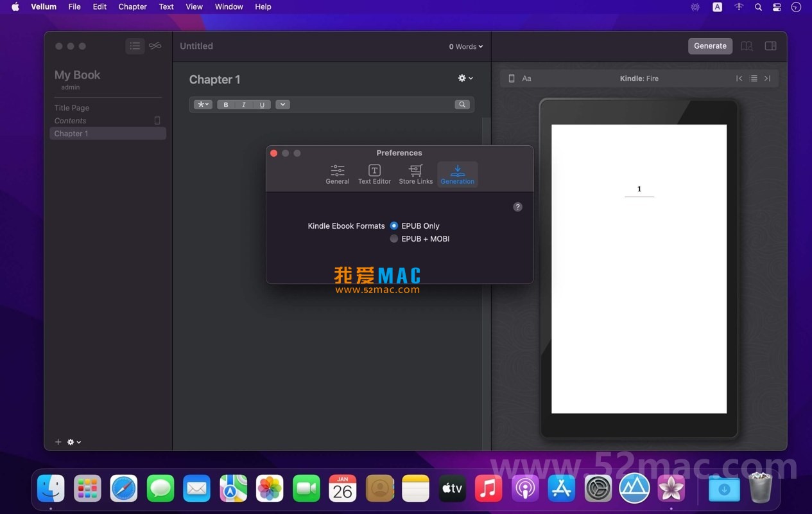Open Music from the Dock
This screenshot has width=812, height=514.
click(488, 489)
